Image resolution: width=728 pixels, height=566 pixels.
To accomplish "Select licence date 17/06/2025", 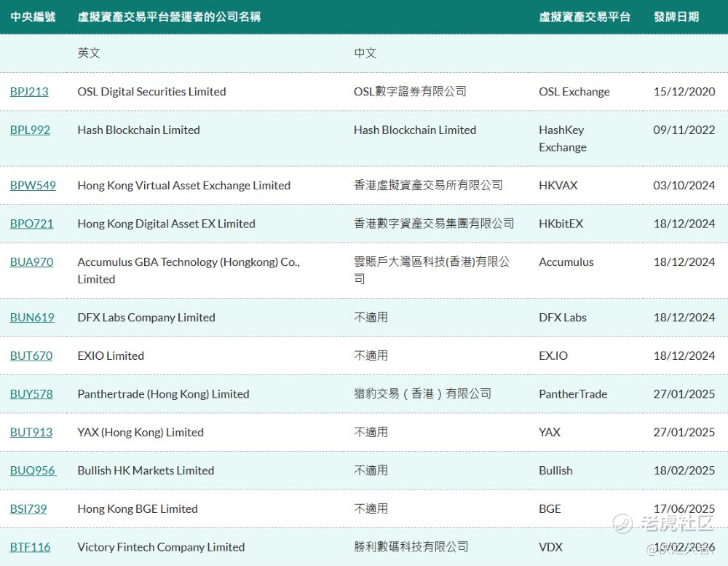I will (684, 509).
